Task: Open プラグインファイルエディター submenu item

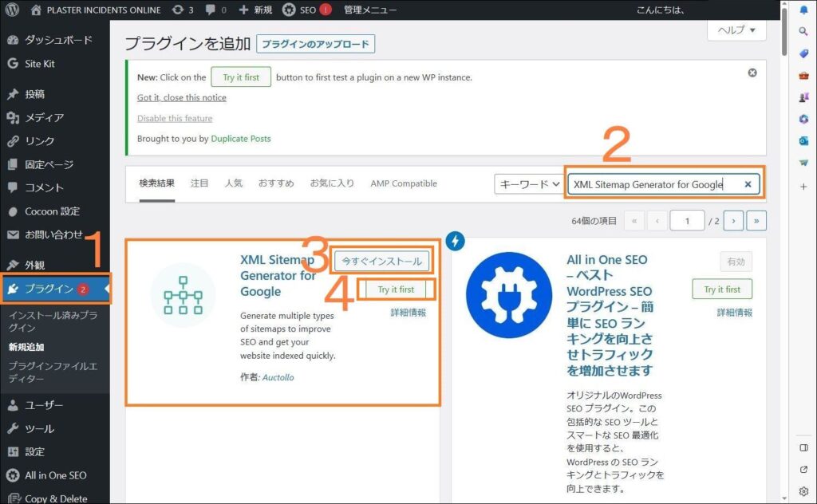Action: (53, 372)
